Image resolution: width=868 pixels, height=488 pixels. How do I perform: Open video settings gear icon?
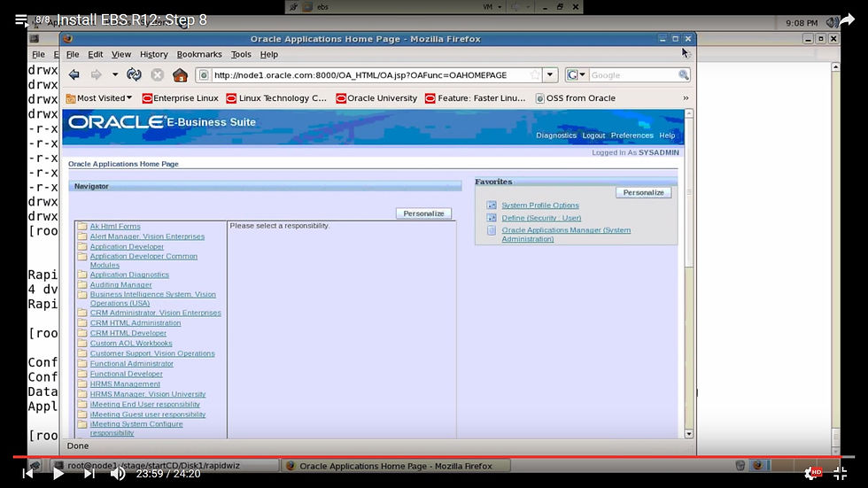pos(812,473)
